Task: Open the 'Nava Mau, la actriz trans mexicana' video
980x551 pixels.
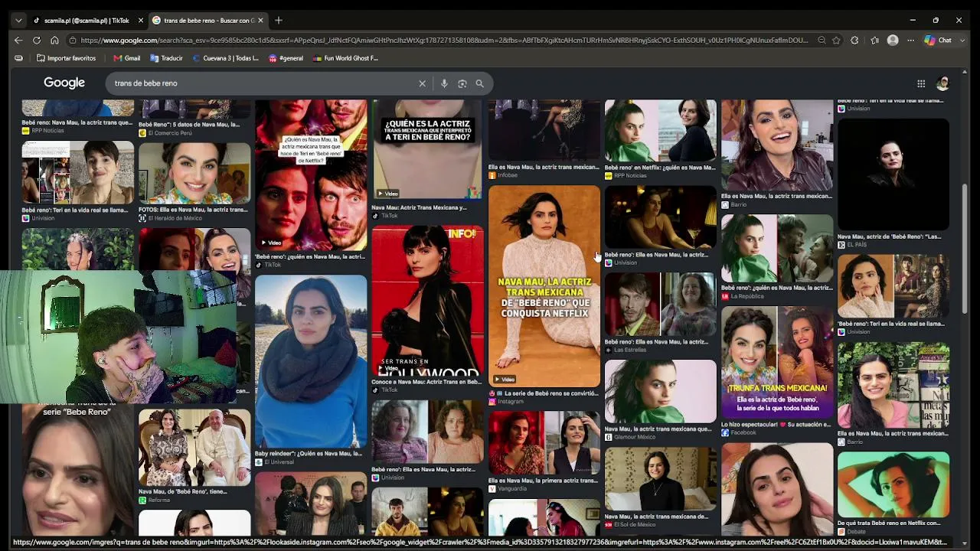Action: [x=544, y=285]
